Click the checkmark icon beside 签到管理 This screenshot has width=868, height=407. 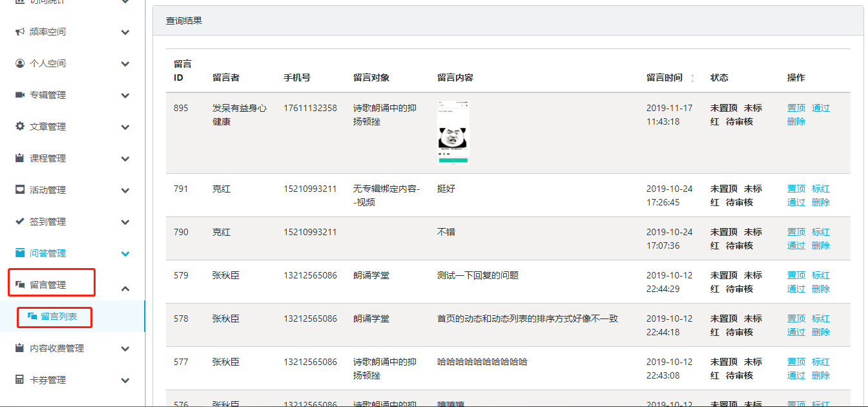click(20, 222)
